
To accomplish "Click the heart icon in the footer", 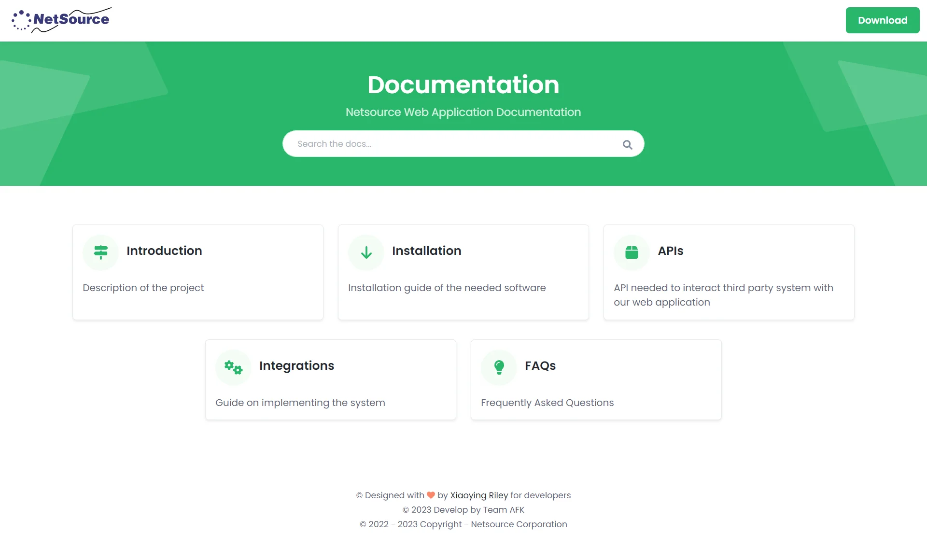I will pos(430,495).
